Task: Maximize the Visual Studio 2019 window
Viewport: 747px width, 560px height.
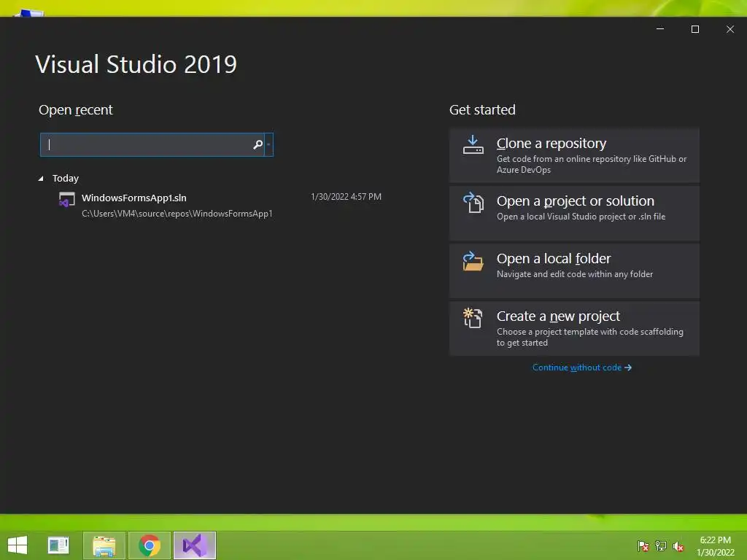Action: click(695, 29)
